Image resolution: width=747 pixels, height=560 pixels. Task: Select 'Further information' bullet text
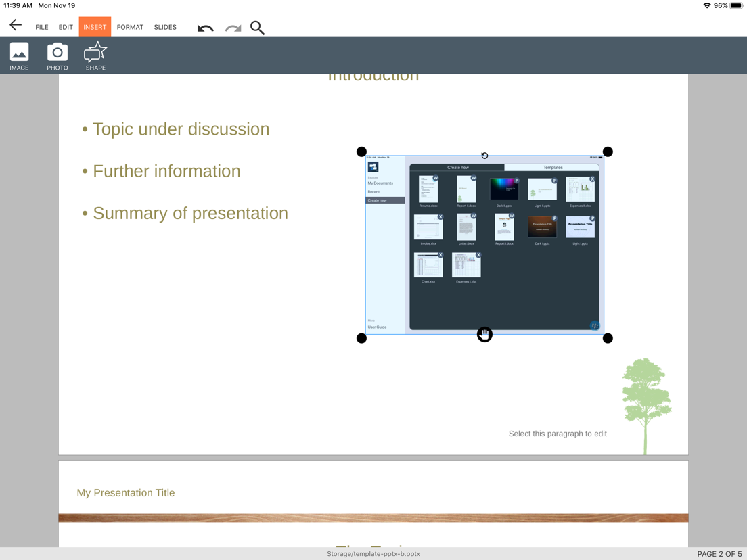[x=166, y=171]
